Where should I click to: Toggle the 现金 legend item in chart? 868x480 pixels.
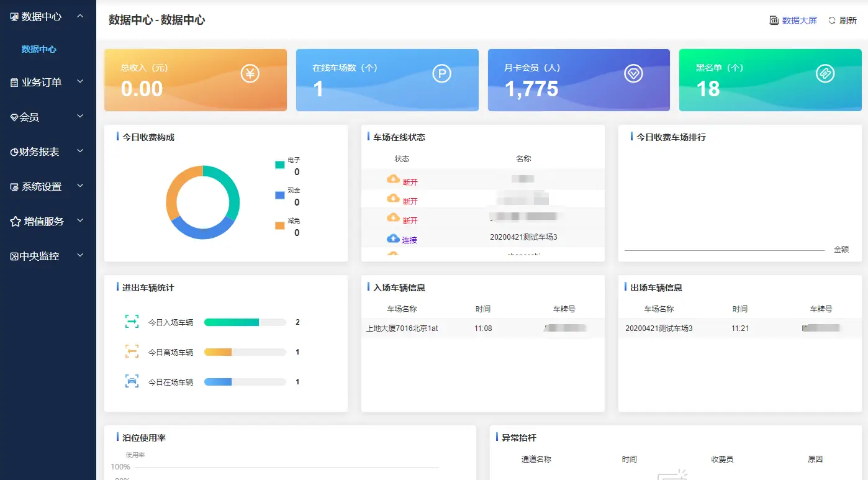tap(280, 195)
